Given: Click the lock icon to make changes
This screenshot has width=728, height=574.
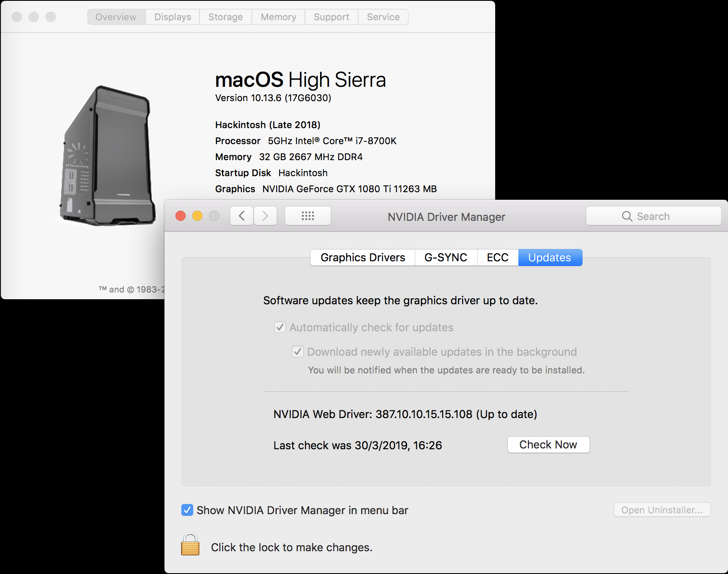Looking at the screenshot, I should pos(190,544).
